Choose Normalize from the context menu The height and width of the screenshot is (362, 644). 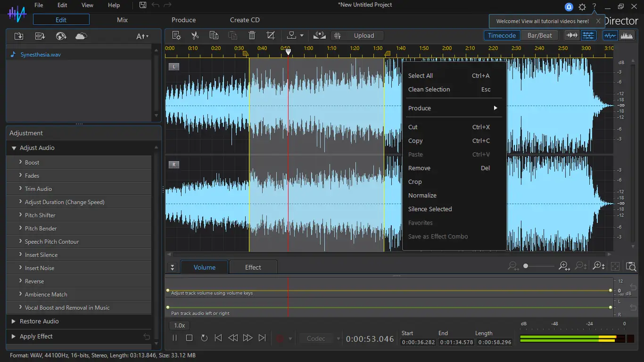pos(422,196)
